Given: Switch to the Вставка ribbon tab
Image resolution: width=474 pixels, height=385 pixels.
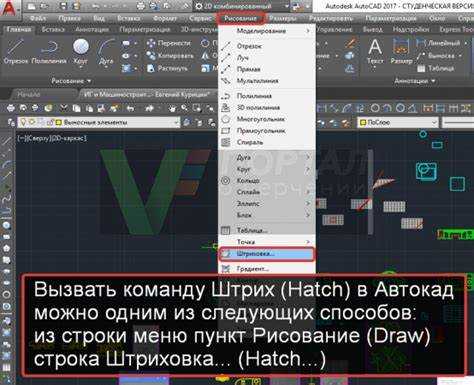Looking at the screenshot, I should 53,30.
